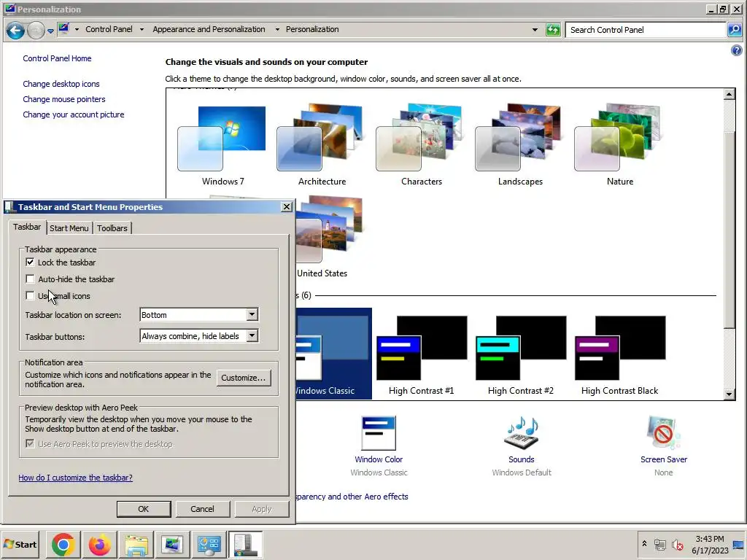Select the Architecture theme
This screenshot has width=747, height=560.
coord(322,145)
